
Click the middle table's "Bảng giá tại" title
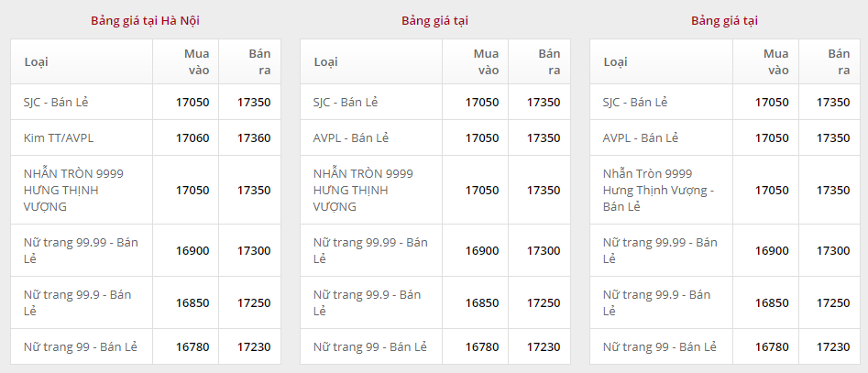[434, 20]
